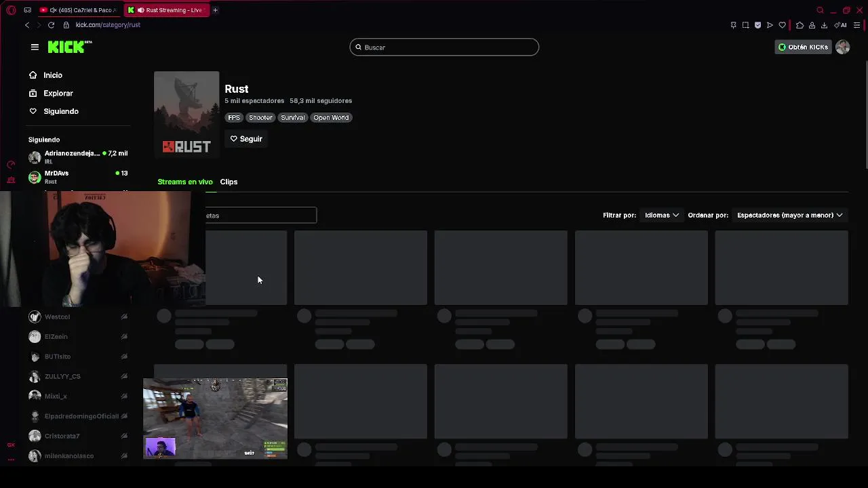Image resolution: width=868 pixels, height=488 pixels.
Task: Open the Kick hamburger sidebar menu
Action: click(35, 47)
